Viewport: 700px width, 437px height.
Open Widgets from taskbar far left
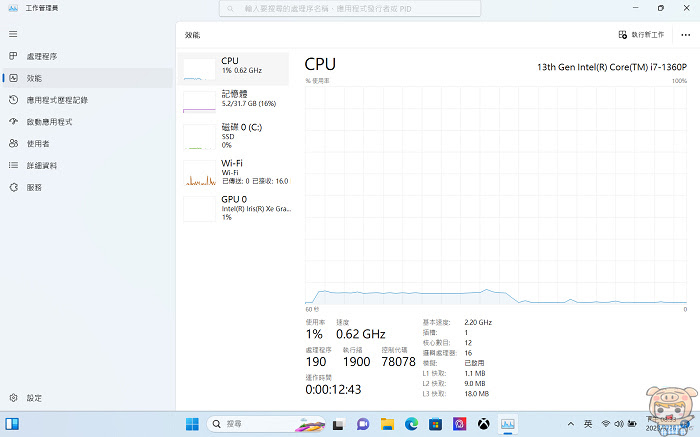pyautogui.click(x=12, y=424)
